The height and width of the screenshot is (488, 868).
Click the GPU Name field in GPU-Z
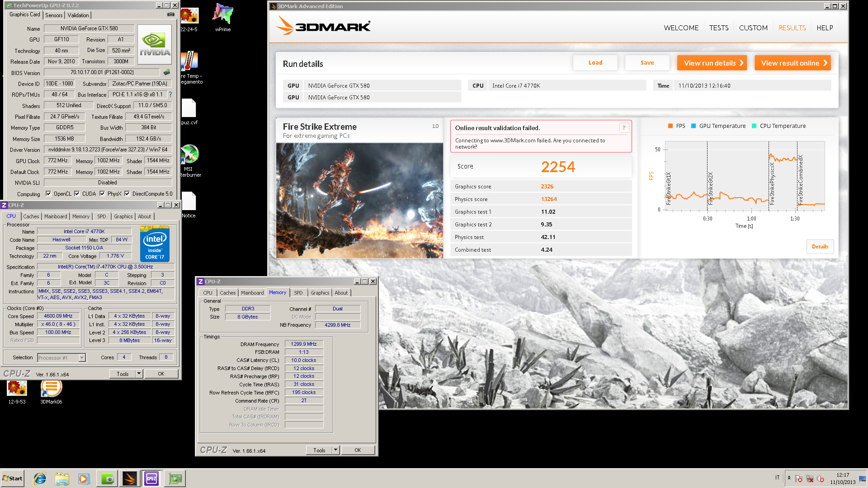(x=89, y=28)
